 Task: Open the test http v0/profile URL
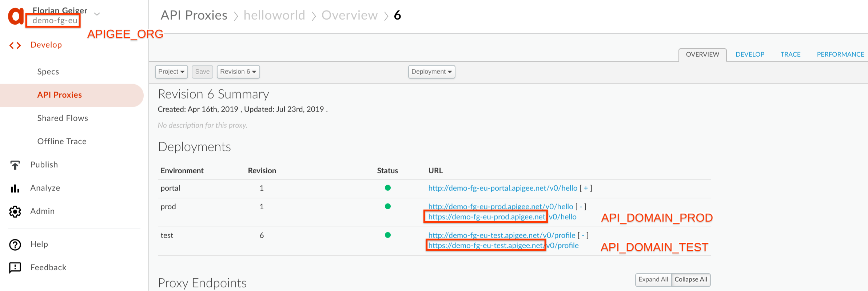point(502,235)
